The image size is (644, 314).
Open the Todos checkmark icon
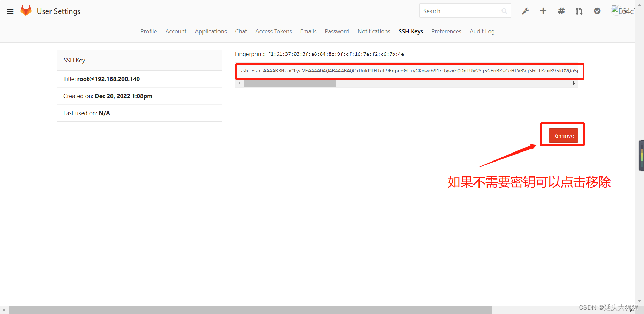pyautogui.click(x=597, y=11)
